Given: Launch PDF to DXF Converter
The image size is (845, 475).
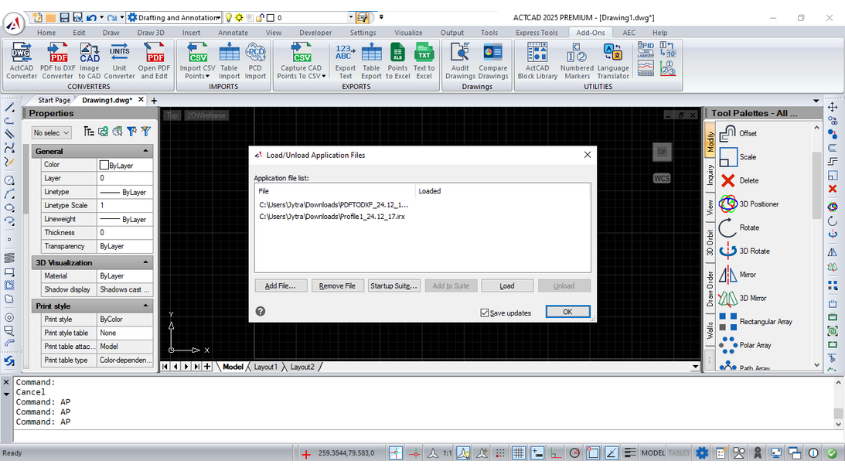Looking at the screenshot, I should (x=58, y=60).
